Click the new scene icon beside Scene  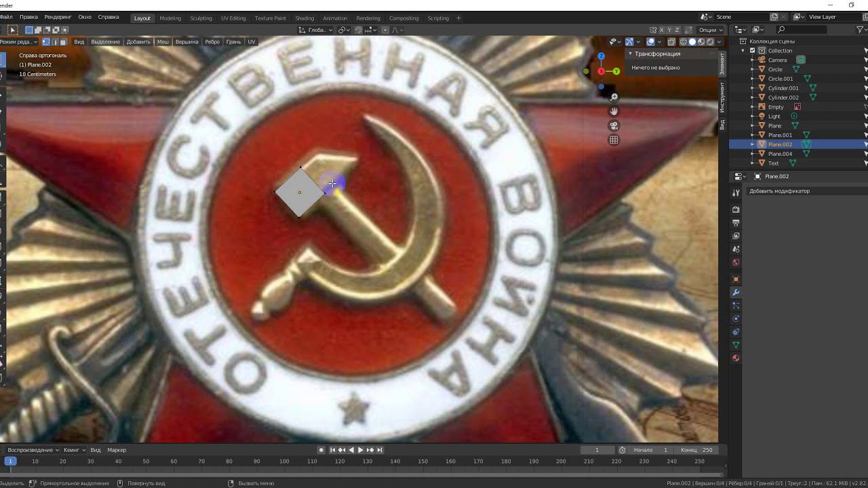pyautogui.click(x=774, y=17)
